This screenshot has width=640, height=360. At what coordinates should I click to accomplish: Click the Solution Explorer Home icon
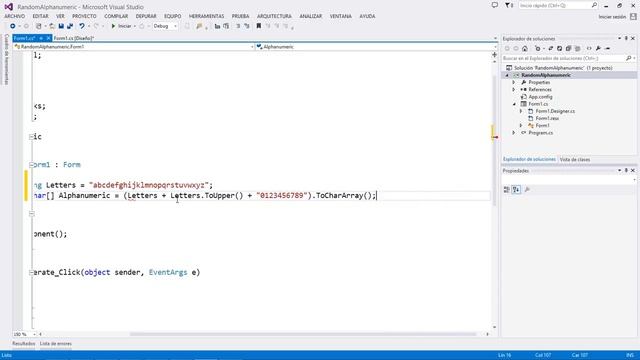pyautogui.click(x=525, y=49)
